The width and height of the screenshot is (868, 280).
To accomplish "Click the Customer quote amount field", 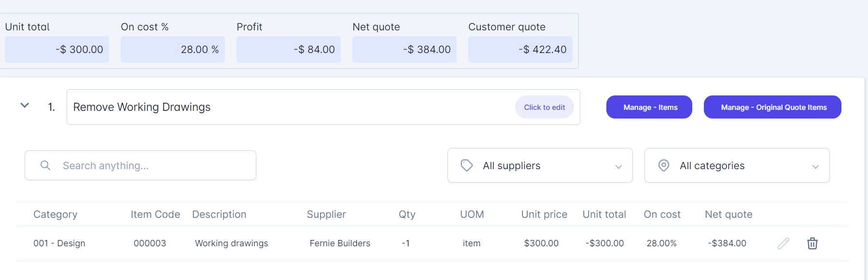I will (x=520, y=49).
